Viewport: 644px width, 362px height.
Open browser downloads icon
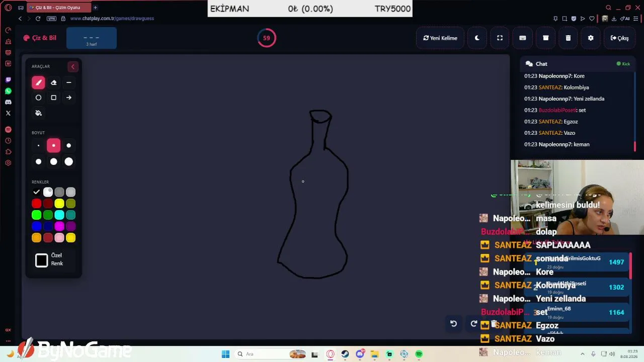point(614,19)
